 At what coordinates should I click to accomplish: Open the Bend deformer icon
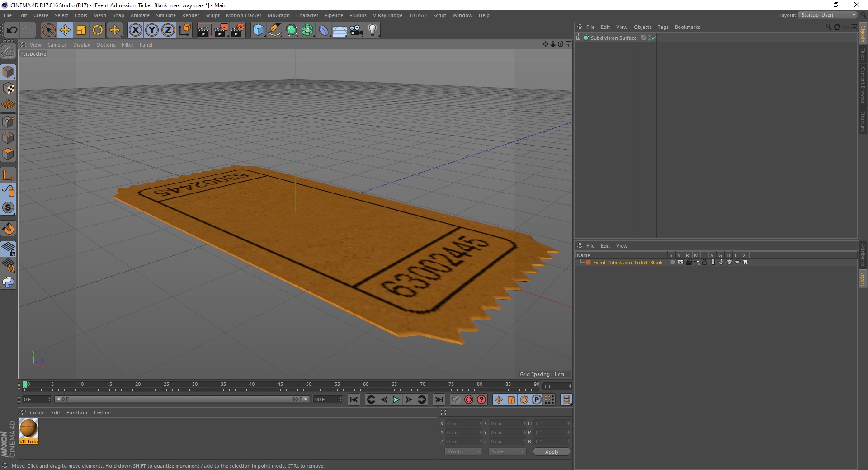[x=324, y=30]
